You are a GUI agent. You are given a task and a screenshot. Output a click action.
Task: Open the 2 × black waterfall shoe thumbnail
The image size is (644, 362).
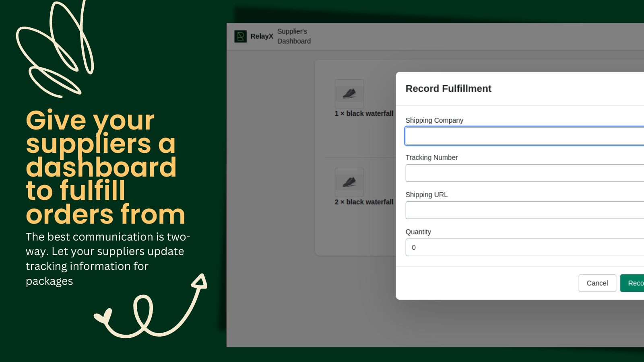(349, 182)
